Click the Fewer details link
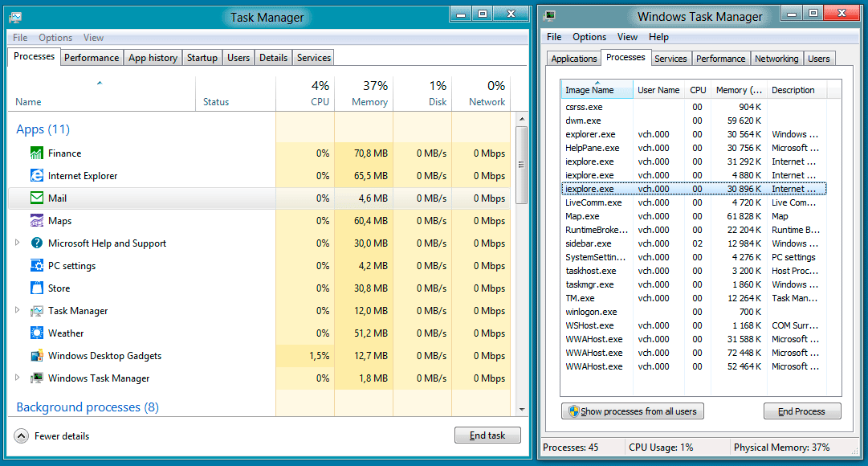The image size is (868, 466). pos(62,436)
